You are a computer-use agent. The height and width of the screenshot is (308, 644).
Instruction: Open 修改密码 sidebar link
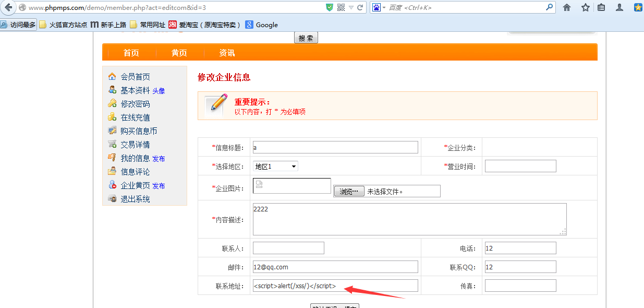(x=135, y=104)
